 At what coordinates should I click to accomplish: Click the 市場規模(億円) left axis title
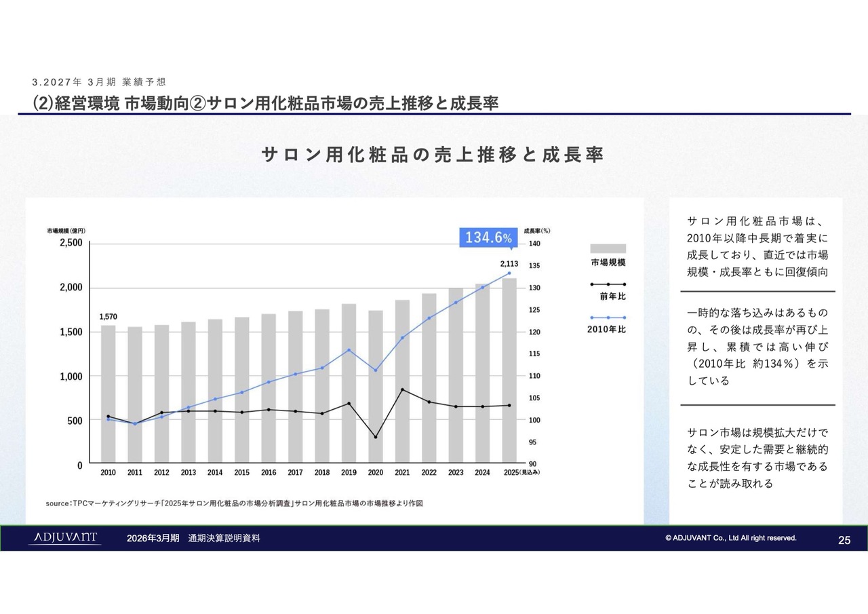[66, 231]
